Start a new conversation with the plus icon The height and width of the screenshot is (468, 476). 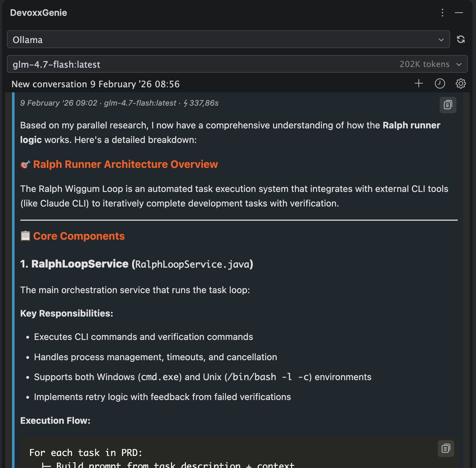pos(418,83)
